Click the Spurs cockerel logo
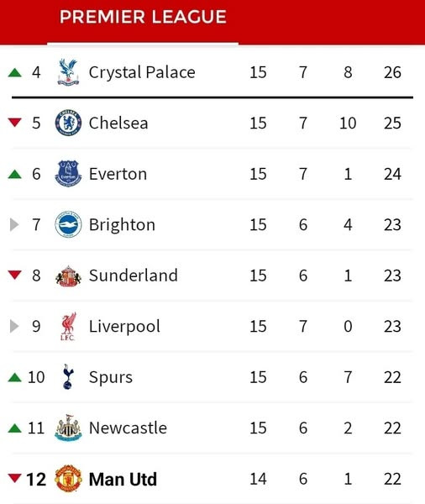 pos(68,376)
